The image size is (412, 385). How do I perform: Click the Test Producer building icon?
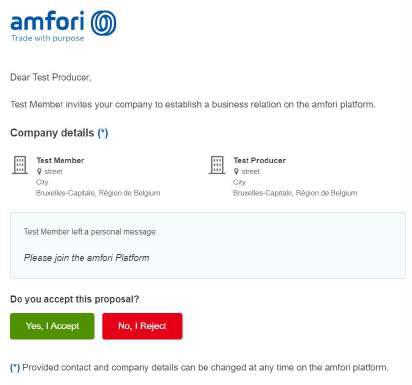pos(217,165)
